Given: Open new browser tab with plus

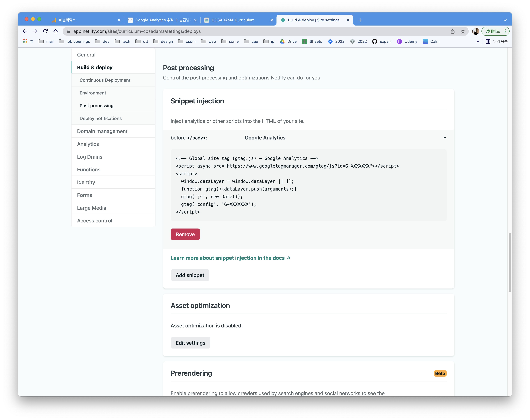Looking at the screenshot, I should coord(360,20).
